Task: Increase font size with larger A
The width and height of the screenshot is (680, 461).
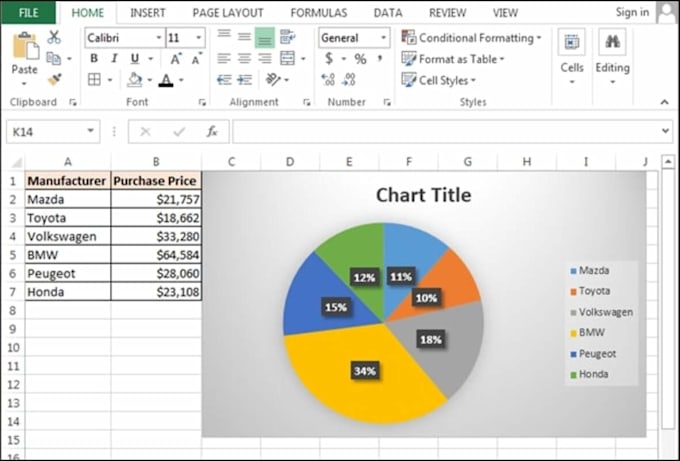Action: (x=176, y=59)
